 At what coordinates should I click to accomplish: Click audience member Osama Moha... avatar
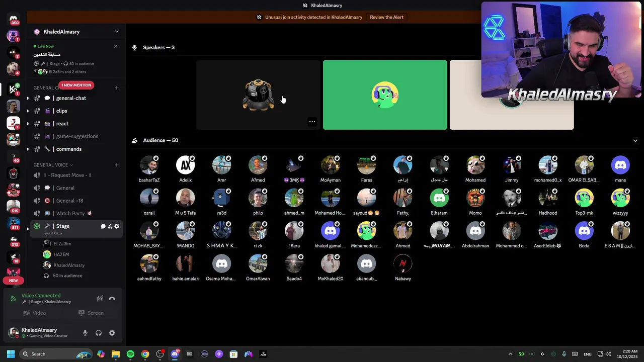click(x=221, y=264)
